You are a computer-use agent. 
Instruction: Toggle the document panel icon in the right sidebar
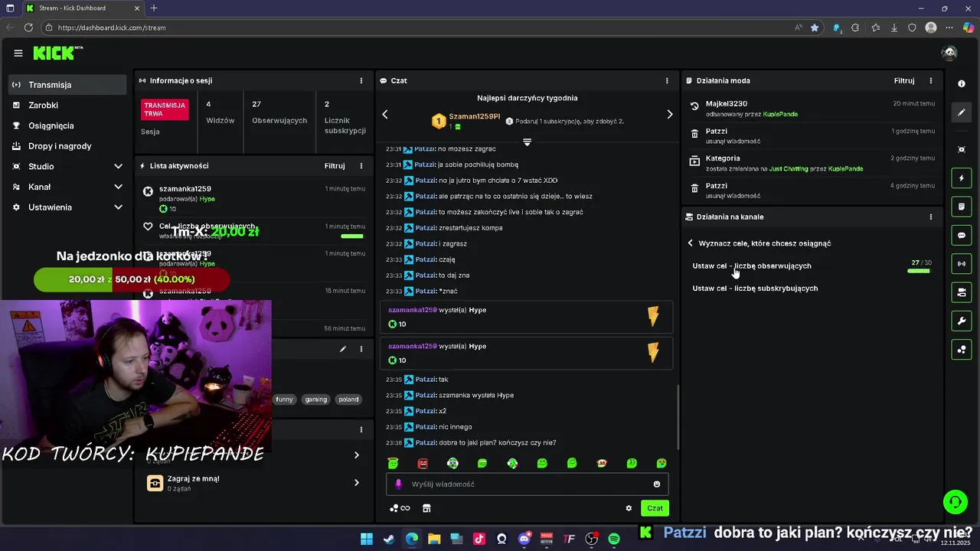point(962,207)
